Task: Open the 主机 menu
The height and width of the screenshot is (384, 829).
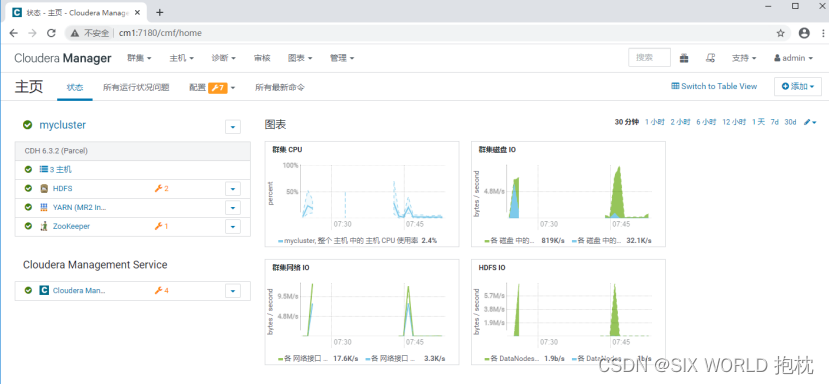Action: click(181, 58)
